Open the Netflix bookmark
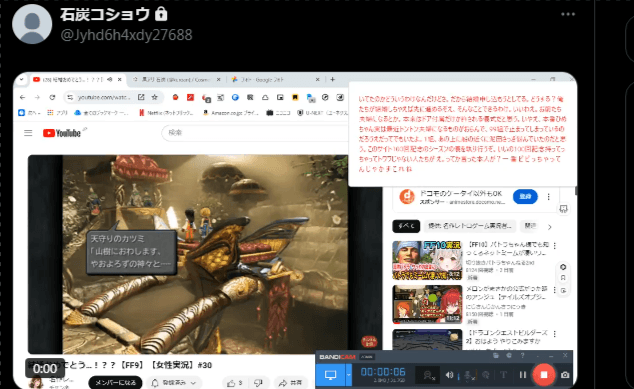634x389 pixels. pos(166,113)
